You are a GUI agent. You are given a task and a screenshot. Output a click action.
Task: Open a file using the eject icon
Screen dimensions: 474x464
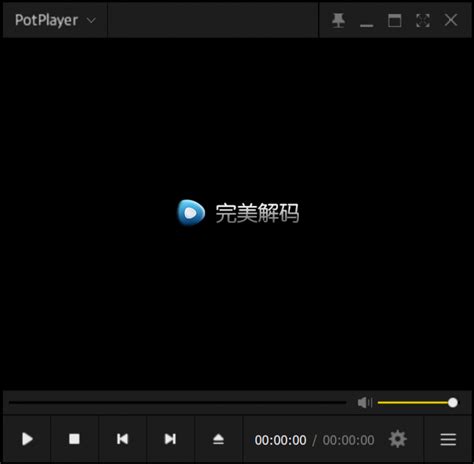coord(218,439)
